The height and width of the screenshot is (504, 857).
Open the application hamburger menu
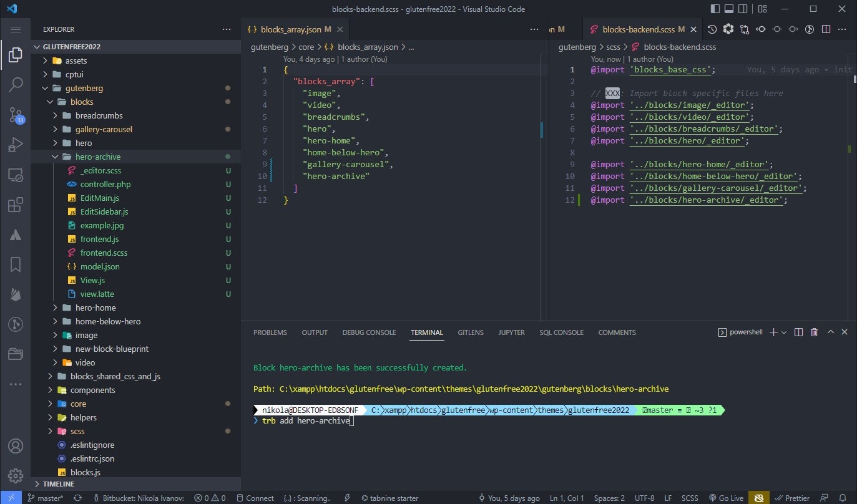click(x=16, y=29)
